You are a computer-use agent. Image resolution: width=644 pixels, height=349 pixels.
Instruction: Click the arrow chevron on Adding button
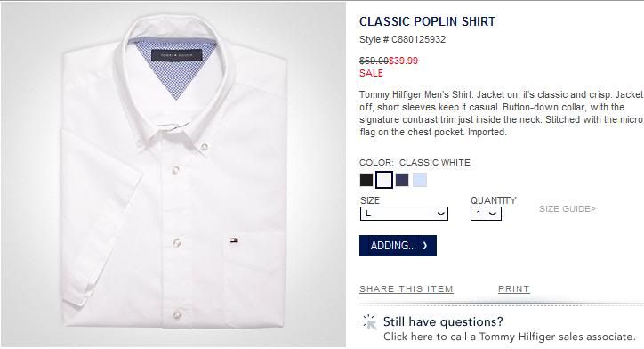pyautogui.click(x=424, y=246)
